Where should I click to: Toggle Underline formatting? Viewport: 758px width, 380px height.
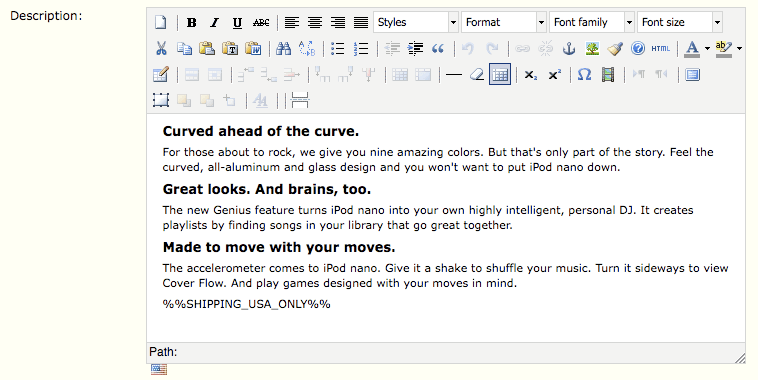[237, 22]
